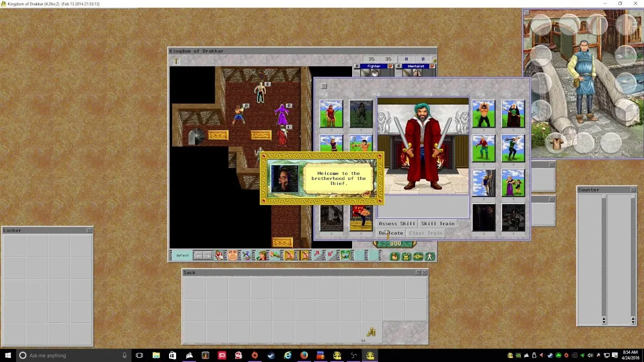Click the gold coins in the Sack

click(371, 331)
